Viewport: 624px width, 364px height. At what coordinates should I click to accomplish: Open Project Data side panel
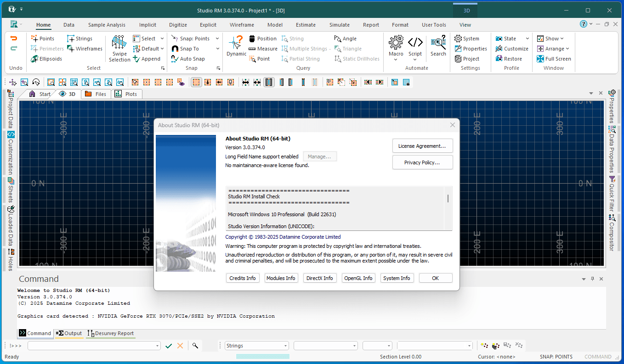pyautogui.click(x=11, y=109)
